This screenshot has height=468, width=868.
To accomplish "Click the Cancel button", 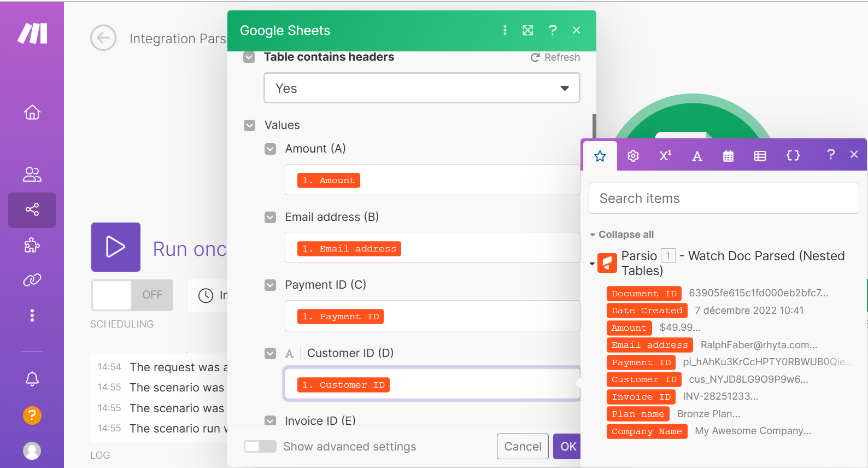I will pos(523,447).
